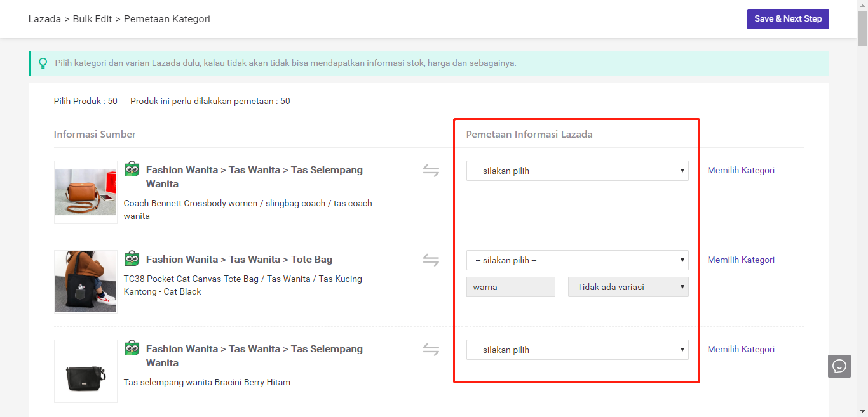Viewport: 868px width, 417px height.
Task: Open the Tidak ada variasi dropdown
Action: point(628,286)
